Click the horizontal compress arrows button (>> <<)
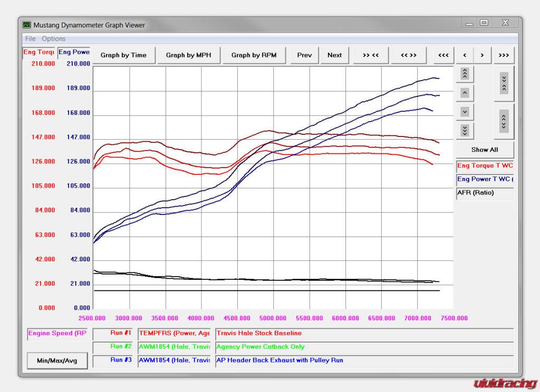This screenshot has height=392, width=540. (371, 55)
